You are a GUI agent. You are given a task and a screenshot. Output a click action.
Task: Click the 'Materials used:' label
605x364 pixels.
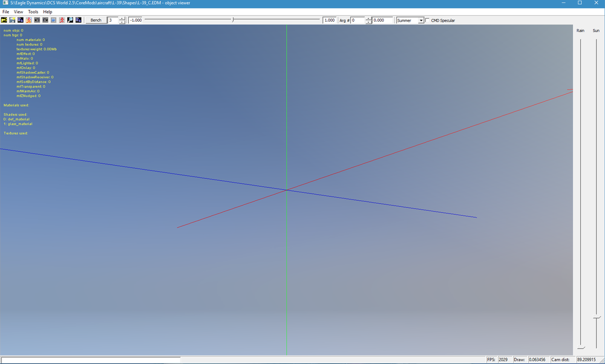16,105
